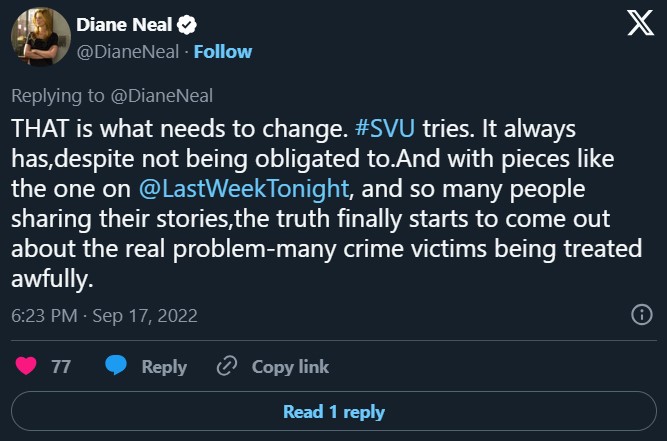Open the 6:23 PM Sep 17, 2022 timestamp
Screen dimensions: 667x441
tap(105, 315)
